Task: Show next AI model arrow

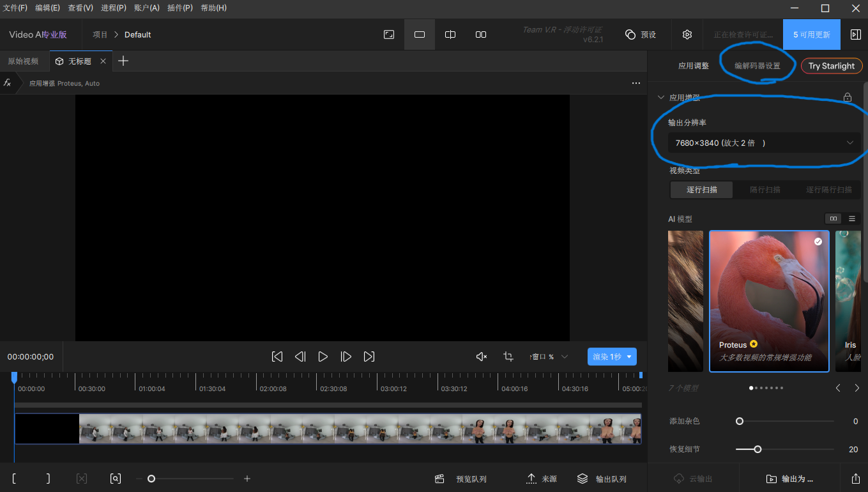Action: click(x=857, y=388)
